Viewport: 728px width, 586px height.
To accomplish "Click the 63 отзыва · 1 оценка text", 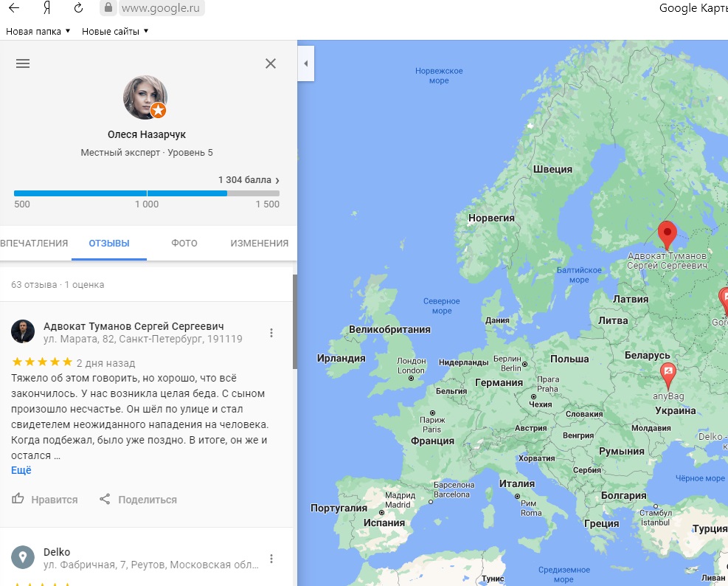I will 58,284.
